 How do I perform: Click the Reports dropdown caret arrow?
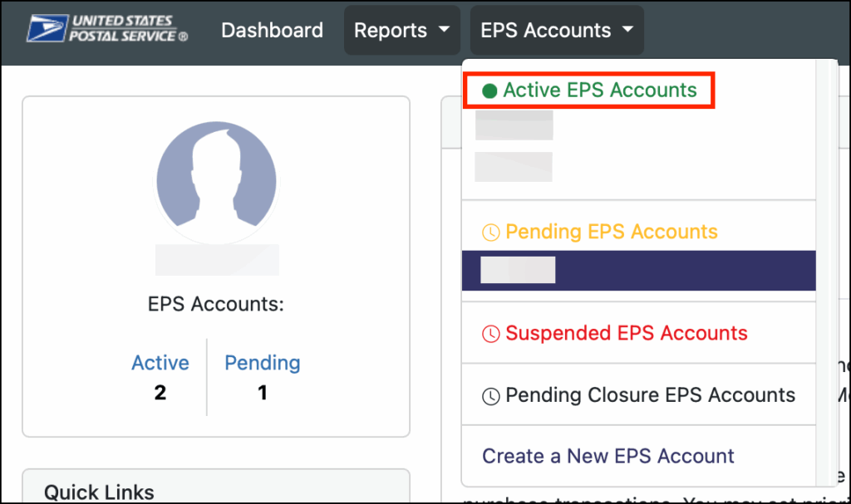pos(445,31)
